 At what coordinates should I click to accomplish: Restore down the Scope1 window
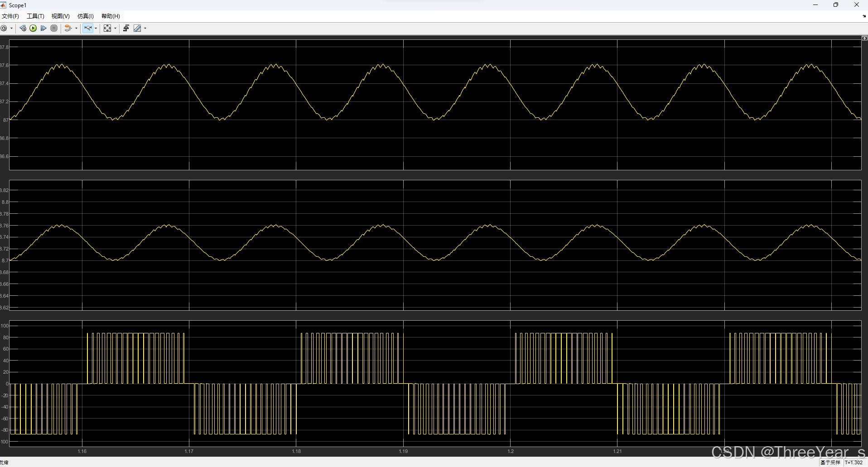[x=836, y=5]
